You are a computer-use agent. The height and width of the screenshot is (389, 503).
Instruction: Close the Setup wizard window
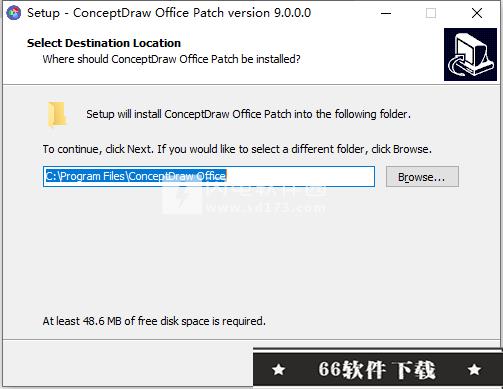pos(477,13)
